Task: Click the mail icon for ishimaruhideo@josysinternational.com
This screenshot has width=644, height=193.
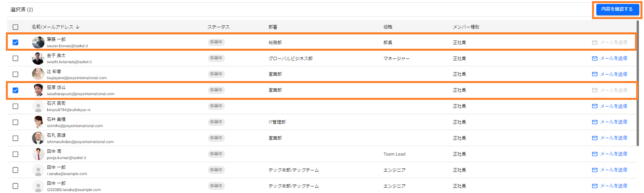Action: click(595, 138)
